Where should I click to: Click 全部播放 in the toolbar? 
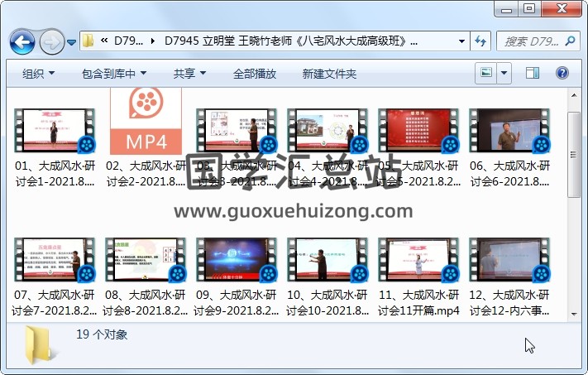(255, 74)
